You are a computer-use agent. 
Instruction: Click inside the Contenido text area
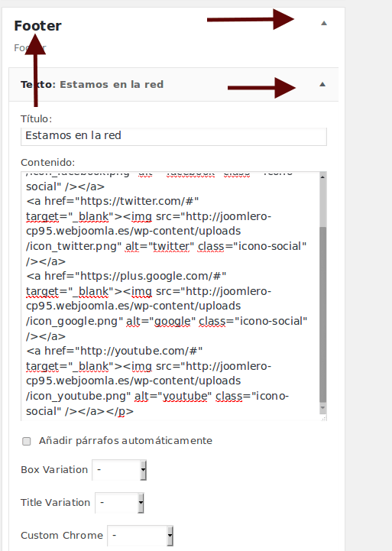pos(170,296)
